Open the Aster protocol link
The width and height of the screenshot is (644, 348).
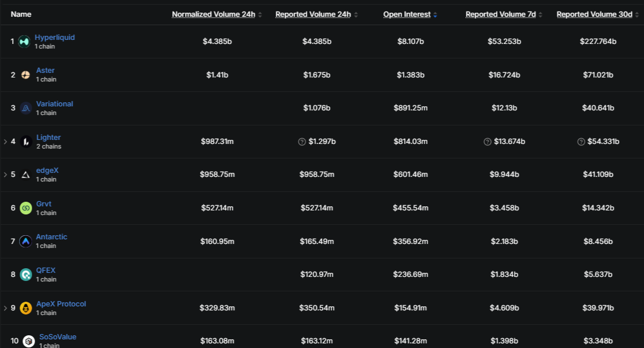pos(45,71)
